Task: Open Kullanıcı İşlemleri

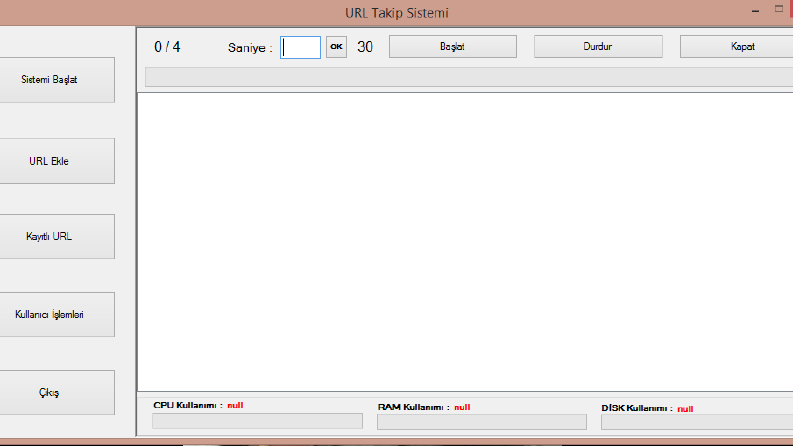Action: [x=57, y=315]
